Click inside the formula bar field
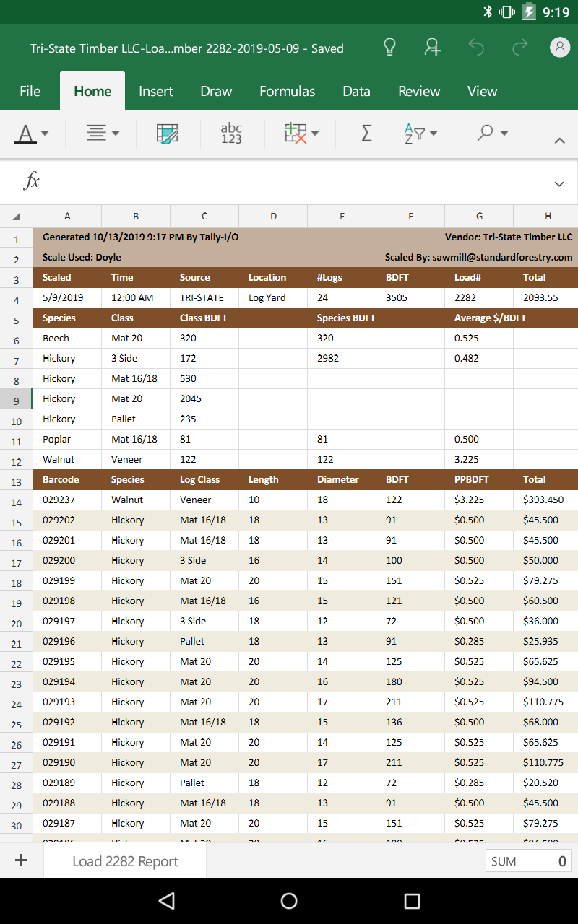Image resolution: width=578 pixels, height=924 pixels. click(x=301, y=182)
